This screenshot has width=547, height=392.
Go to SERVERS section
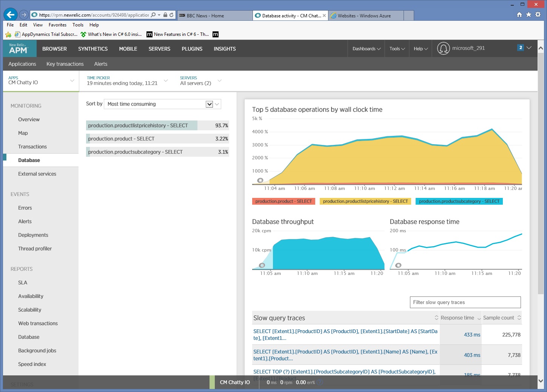click(159, 49)
